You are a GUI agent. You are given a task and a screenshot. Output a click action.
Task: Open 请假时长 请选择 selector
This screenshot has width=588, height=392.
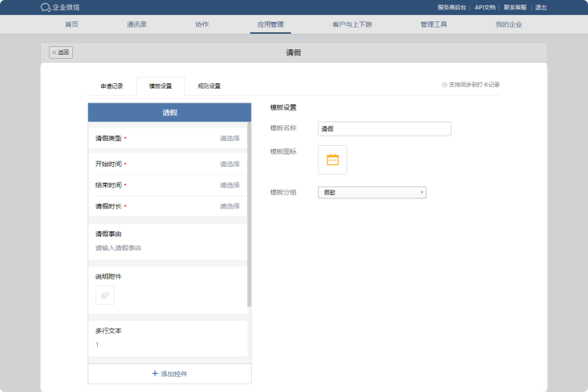pos(230,206)
